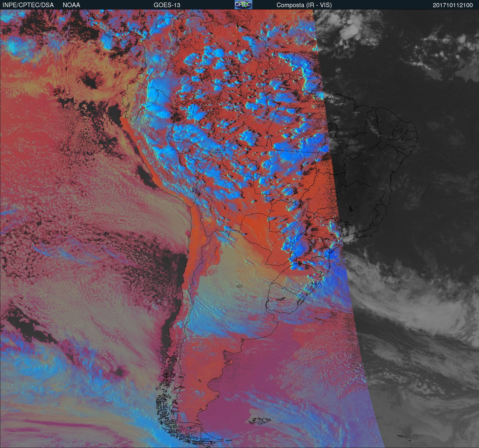Click the NOAA label in the header
The width and height of the screenshot is (479, 448).
tap(71, 5)
